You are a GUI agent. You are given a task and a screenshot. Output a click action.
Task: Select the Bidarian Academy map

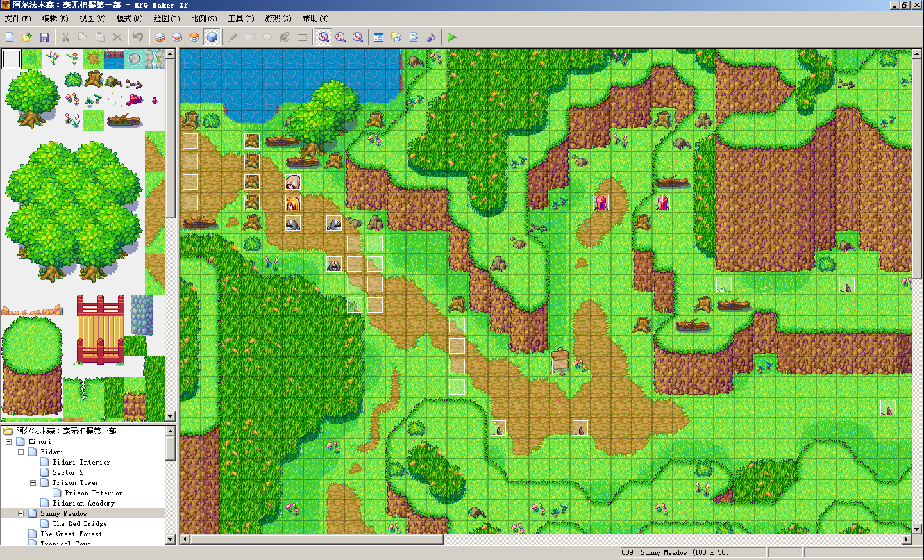point(83,503)
